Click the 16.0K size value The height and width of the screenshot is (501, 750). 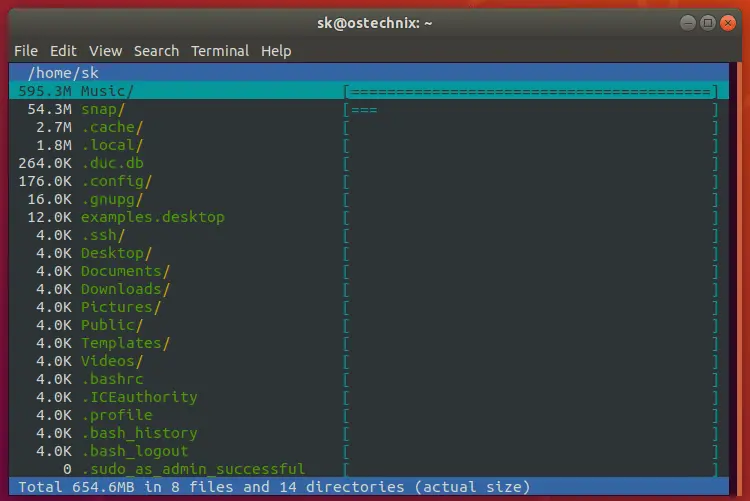(49, 199)
